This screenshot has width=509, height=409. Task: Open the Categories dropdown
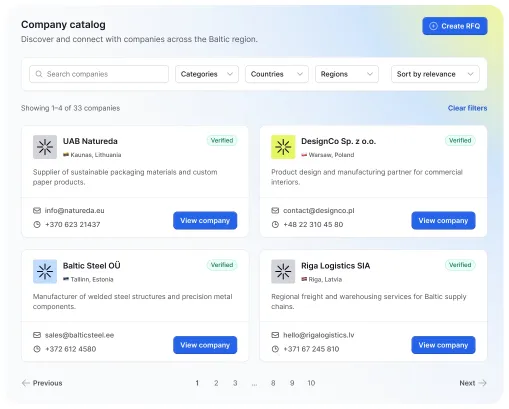pyautogui.click(x=207, y=74)
